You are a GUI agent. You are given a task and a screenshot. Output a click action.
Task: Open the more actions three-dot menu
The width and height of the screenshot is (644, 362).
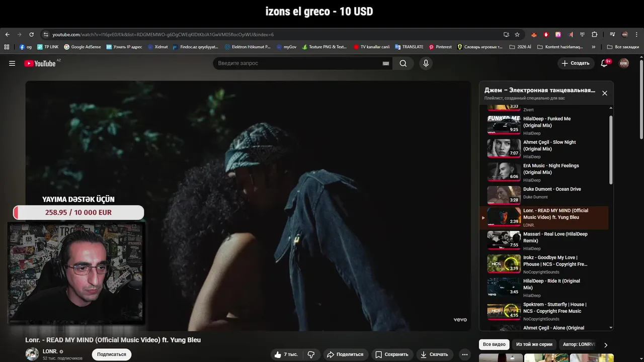465,354
